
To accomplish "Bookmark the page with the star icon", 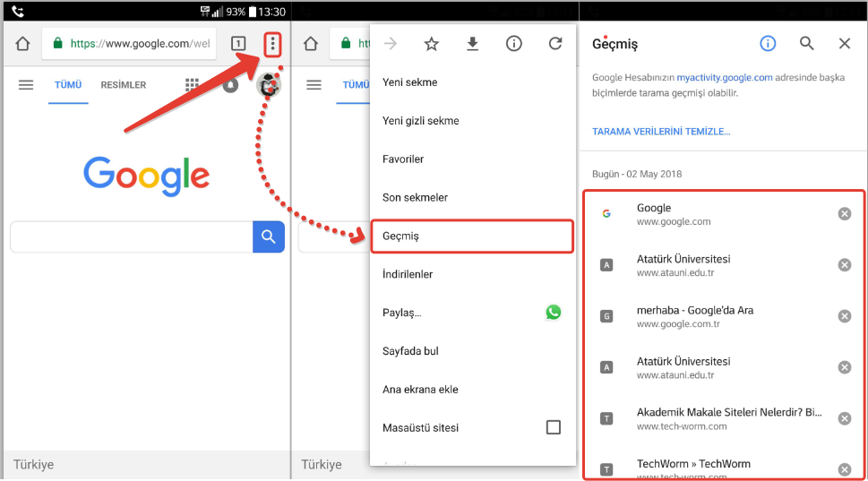I will [x=431, y=44].
